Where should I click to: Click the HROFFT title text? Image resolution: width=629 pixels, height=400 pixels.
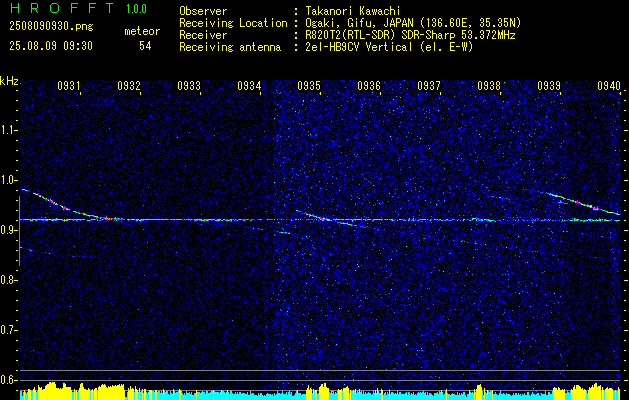click(x=62, y=8)
